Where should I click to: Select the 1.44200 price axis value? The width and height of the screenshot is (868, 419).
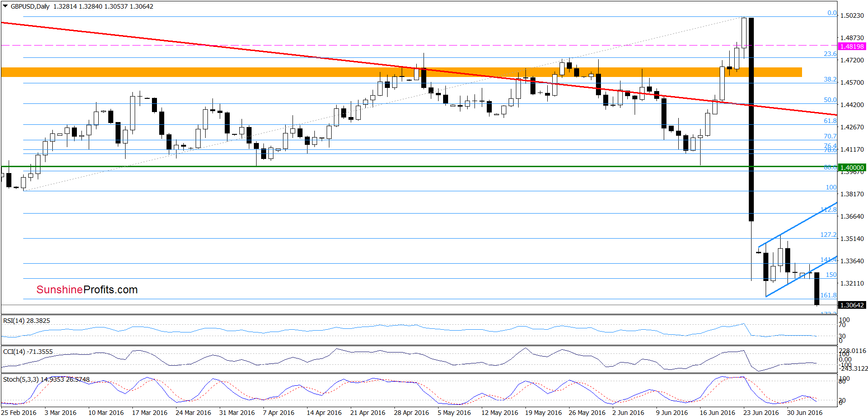pyautogui.click(x=852, y=105)
